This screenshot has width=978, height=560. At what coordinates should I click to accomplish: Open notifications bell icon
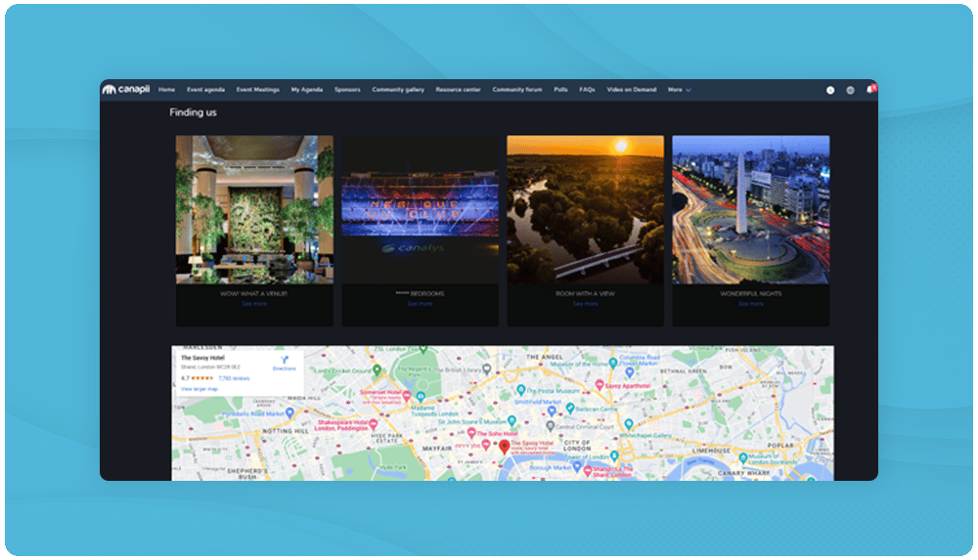[870, 90]
